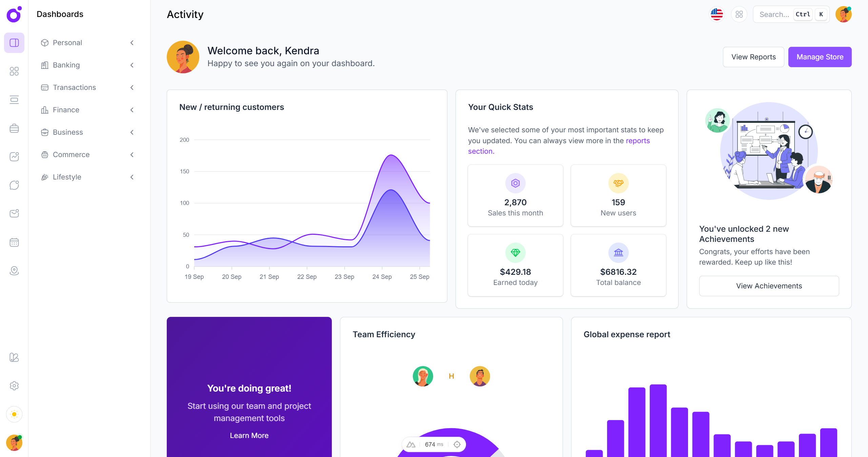Open the calendar icon in the sidebar rail
The height and width of the screenshot is (457, 868).
coord(14,242)
